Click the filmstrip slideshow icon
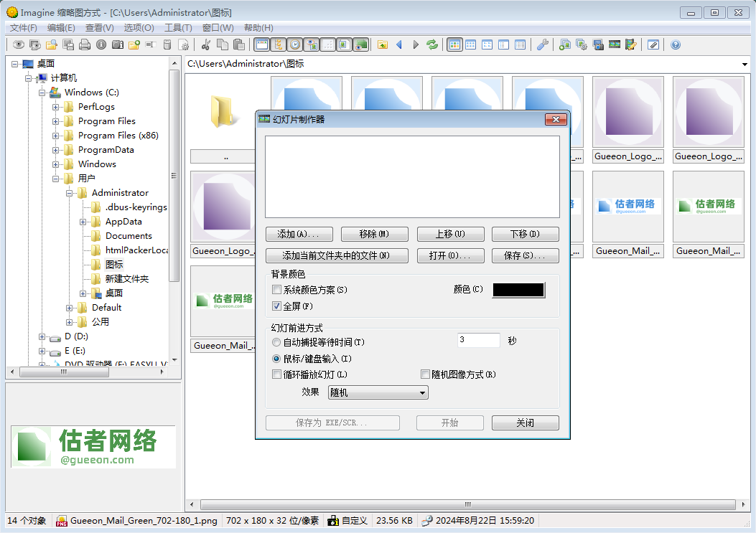756x533 pixels. [x=615, y=44]
